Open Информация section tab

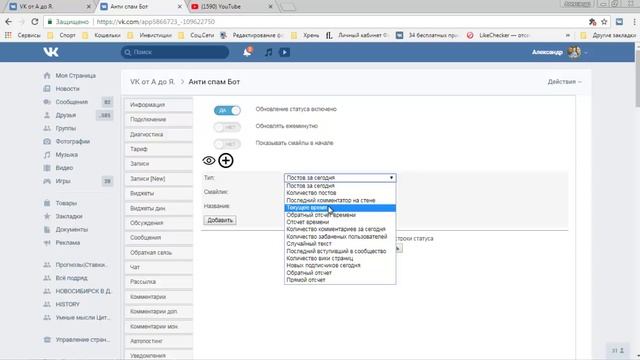click(x=158, y=105)
